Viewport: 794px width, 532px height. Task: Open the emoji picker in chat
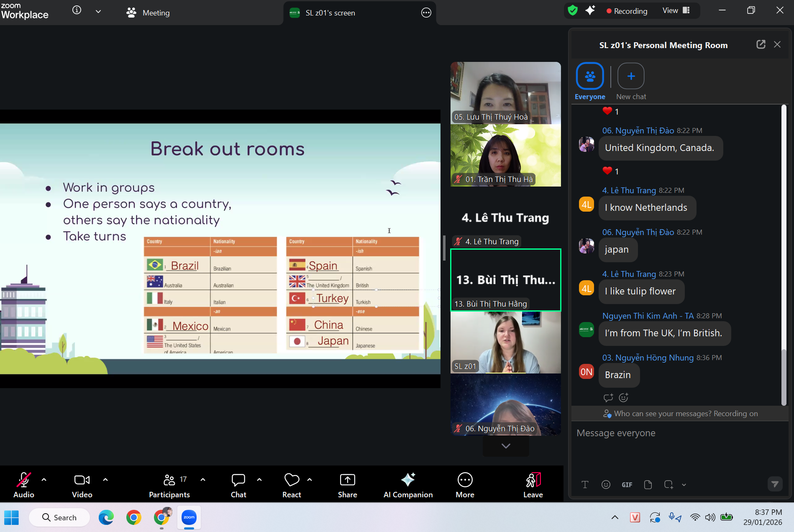pos(606,485)
